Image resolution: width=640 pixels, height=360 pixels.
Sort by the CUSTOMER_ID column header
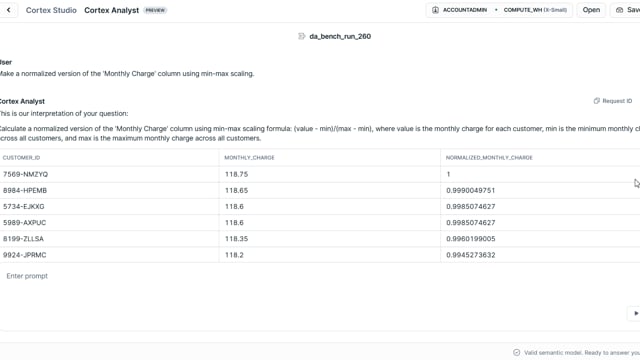[x=21, y=158]
